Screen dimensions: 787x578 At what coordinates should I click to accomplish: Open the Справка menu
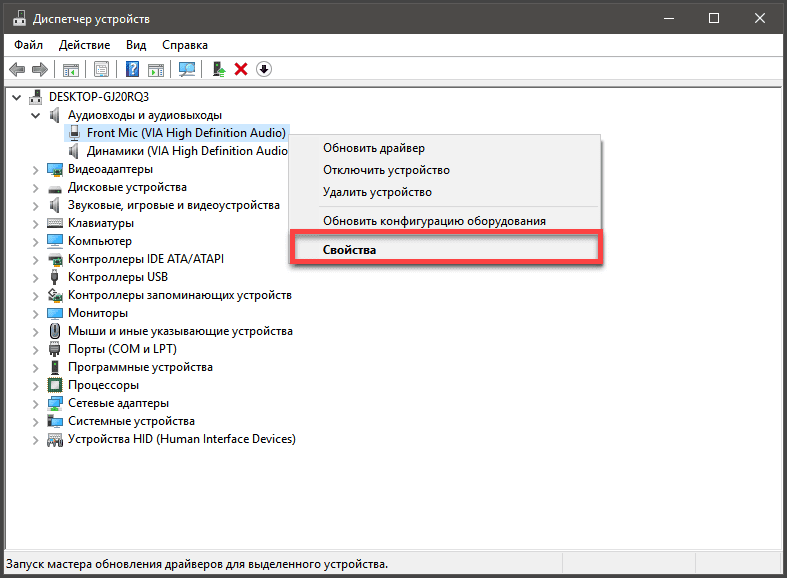[185, 45]
